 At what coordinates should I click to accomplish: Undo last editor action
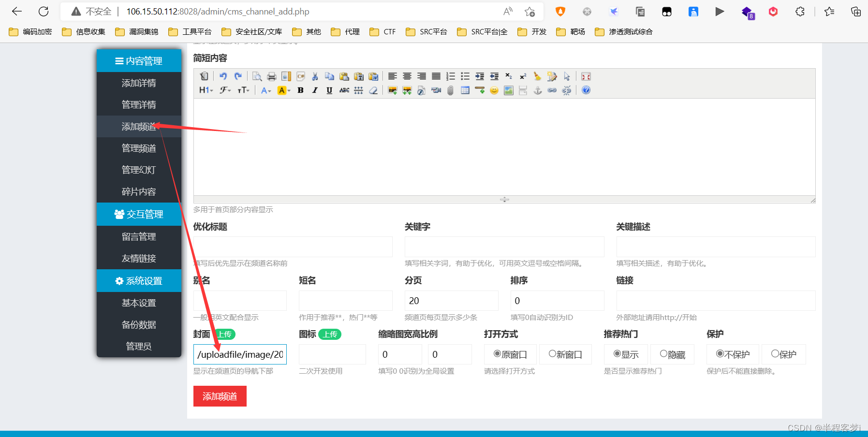pos(223,76)
